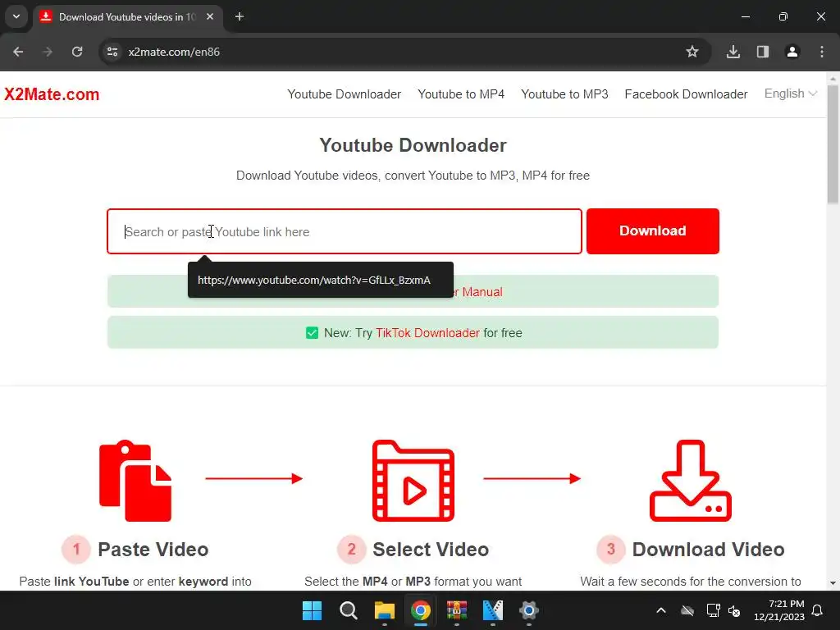Focus the Search or paste Youtube link field
Screen dimensions: 840x630
click(345, 231)
